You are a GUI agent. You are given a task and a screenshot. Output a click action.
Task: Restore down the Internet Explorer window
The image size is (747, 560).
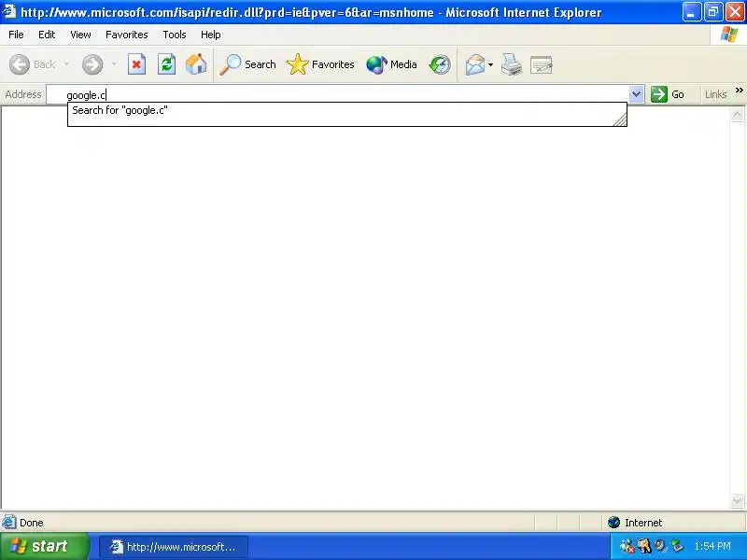click(713, 12)
